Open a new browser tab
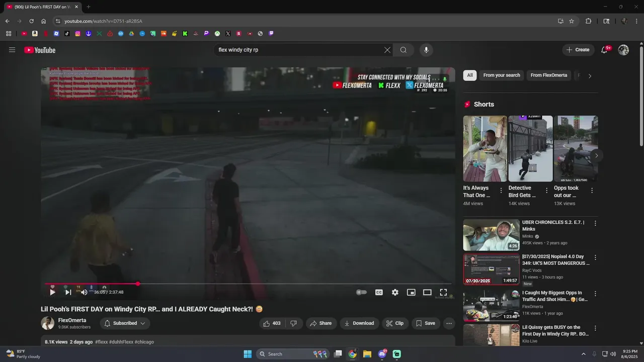644x362 pixels. pyautogui.click(x=89, y=7)
